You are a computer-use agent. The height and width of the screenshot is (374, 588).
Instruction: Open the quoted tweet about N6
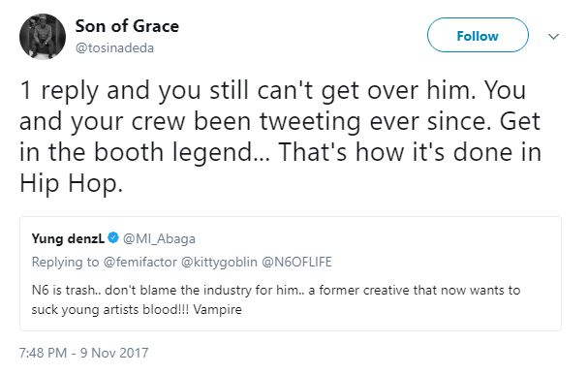click(291, 273)
